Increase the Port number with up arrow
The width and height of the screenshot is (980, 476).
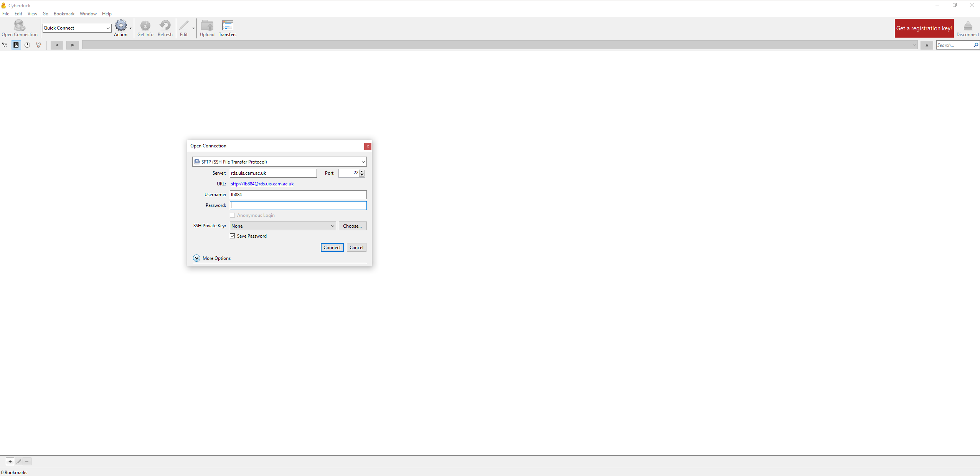coord(362,171)
